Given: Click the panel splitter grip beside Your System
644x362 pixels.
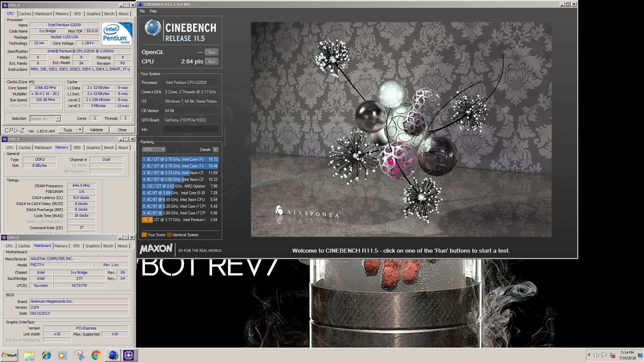Looking at the screenshot, I should 225,136.
